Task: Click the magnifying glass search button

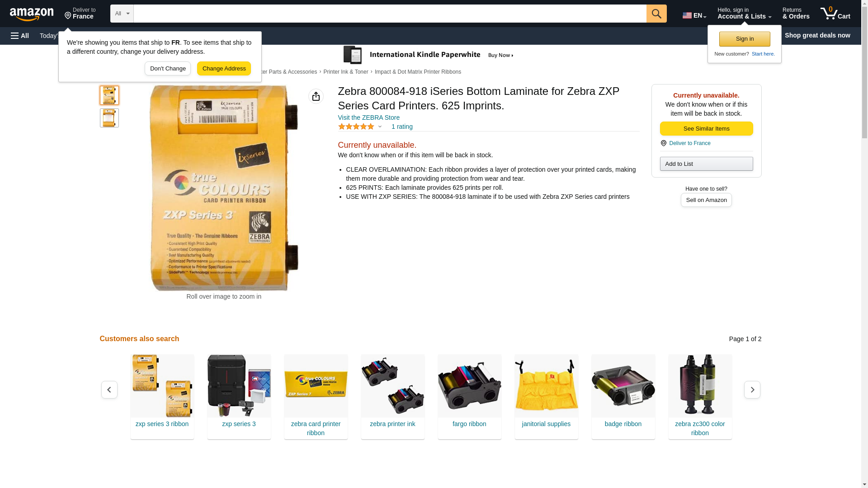Action: 656,14
